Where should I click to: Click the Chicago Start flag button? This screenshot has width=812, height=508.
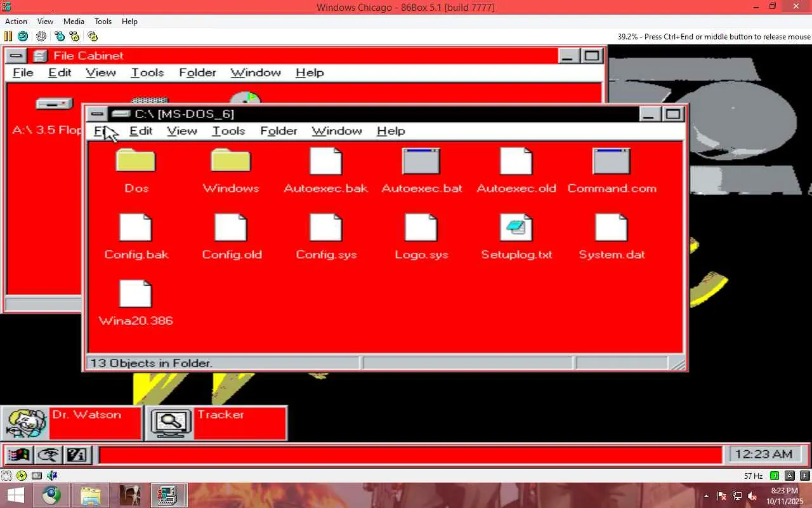click(x=18, y=455)
